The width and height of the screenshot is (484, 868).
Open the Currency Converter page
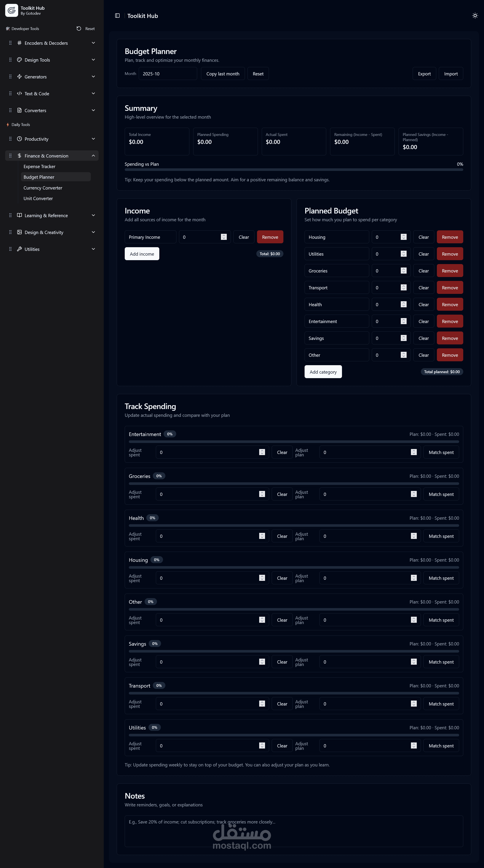[43, 188]
